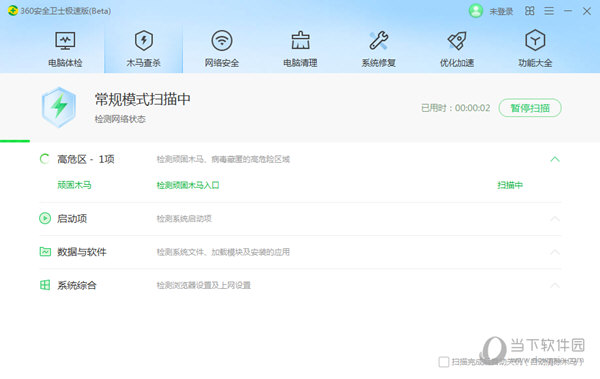The height and width of the screenshot is (379, 600).
Task: Minimize the 360 window
Action: [x=568, y=11]
